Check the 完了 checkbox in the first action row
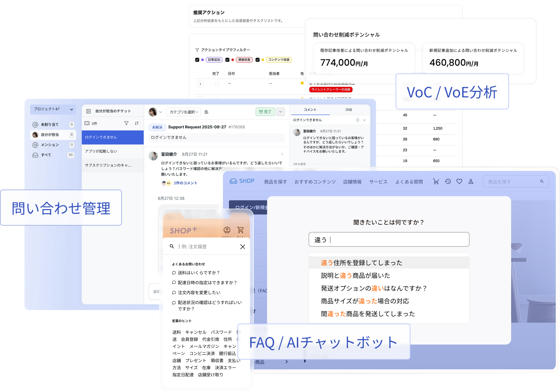560x392 pixels. [217, 83]
